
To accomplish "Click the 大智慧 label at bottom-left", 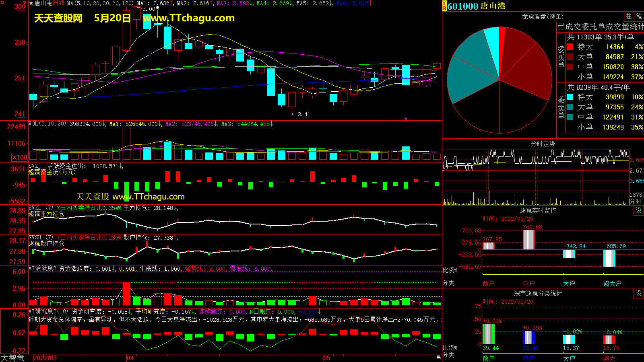I will coord(12,358).
